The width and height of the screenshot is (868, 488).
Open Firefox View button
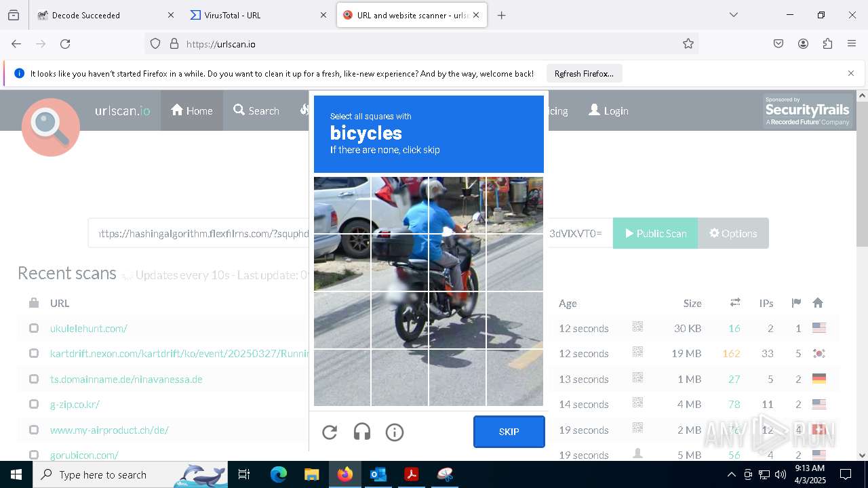coord(14,15)
